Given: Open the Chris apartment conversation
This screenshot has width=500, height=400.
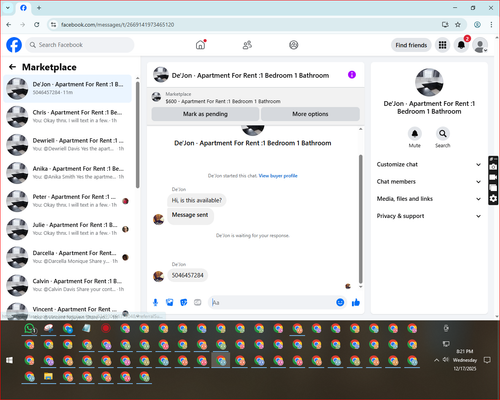Looking at the screenshot, I should tap(68, 117).
